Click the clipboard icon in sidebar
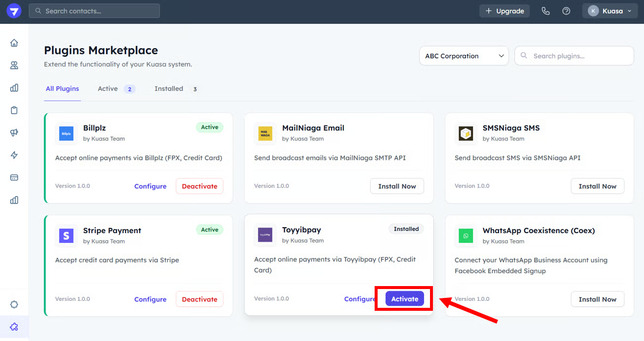 [x=14, y=110]
